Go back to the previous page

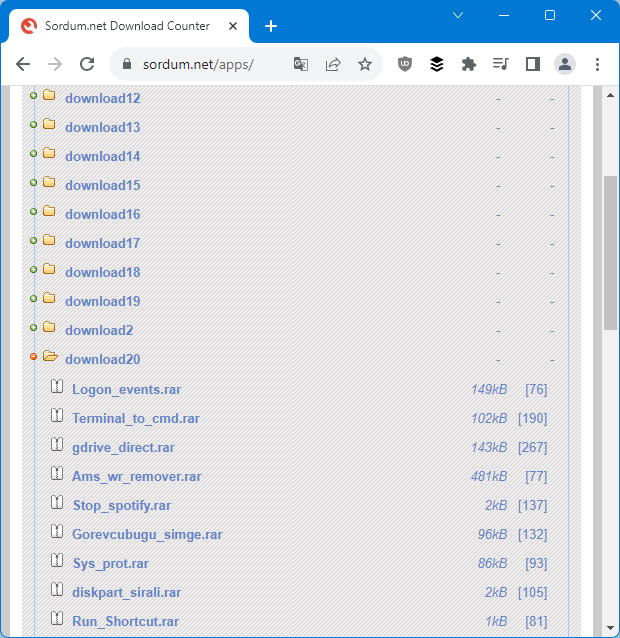tap(23, 64)
